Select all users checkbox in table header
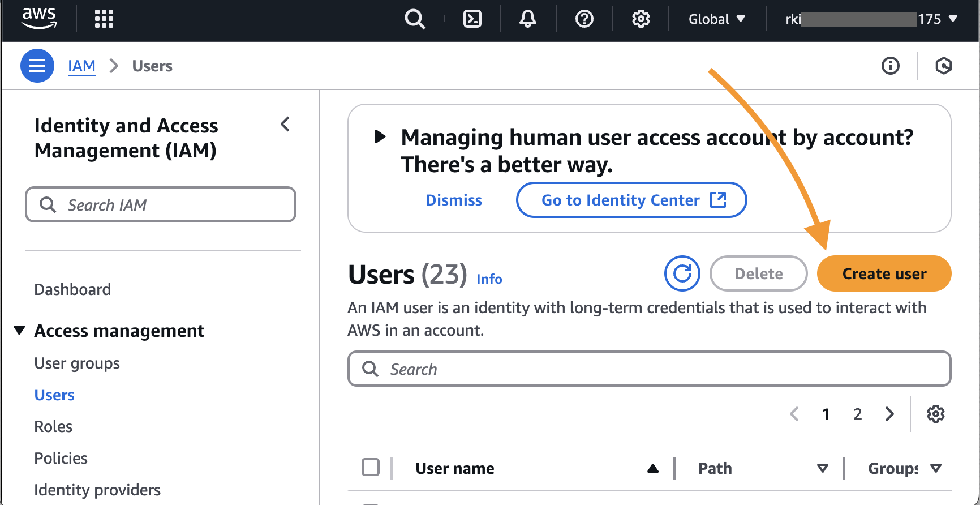The image size is (980, 505). (x=371, y=467)
